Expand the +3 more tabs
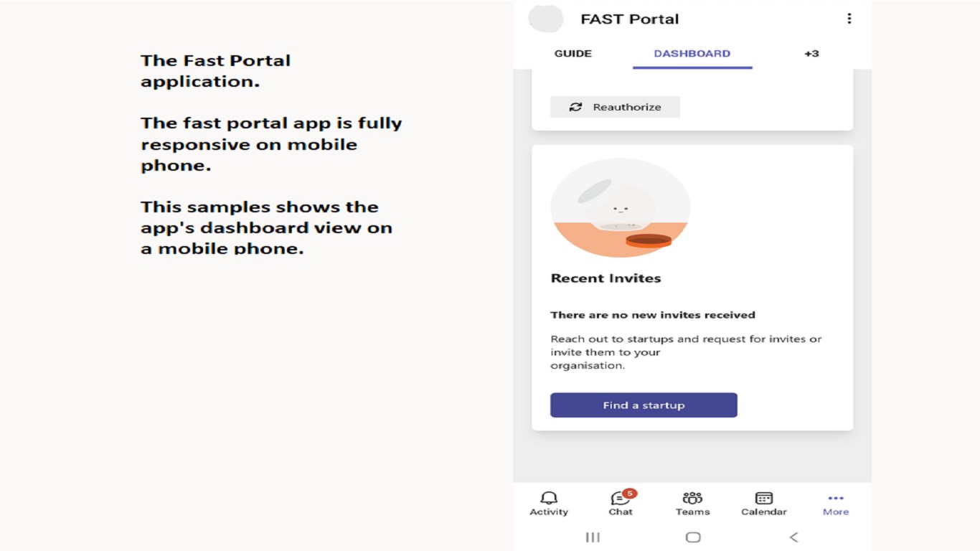The height and width of the screenshot is (551, 980). [x=811, y=54]
